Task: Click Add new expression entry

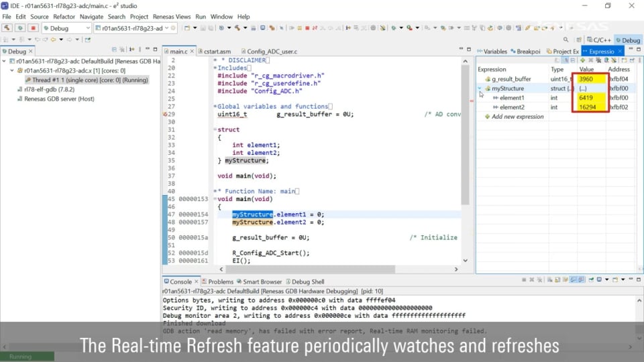Action: tap(517, 117)
